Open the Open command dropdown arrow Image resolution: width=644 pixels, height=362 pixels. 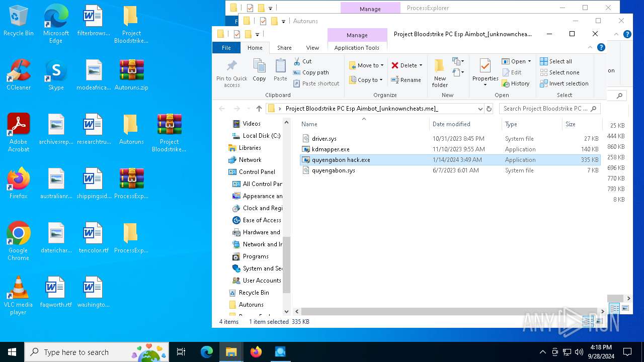529,61
